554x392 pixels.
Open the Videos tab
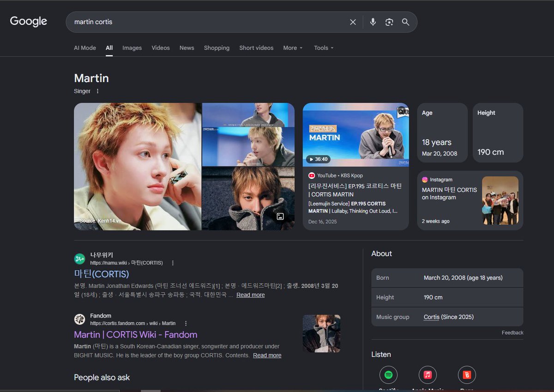[x=161, y=48]
